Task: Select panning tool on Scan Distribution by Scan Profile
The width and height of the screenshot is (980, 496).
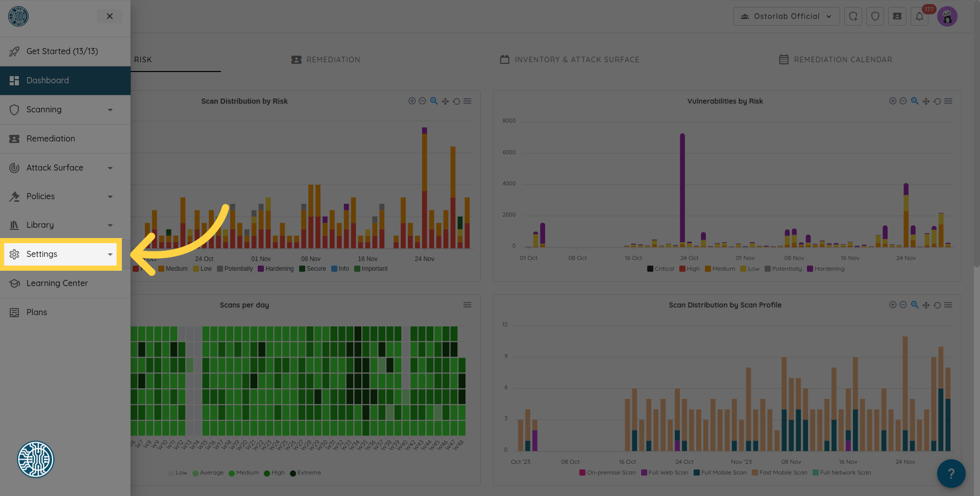Action: 926,305
